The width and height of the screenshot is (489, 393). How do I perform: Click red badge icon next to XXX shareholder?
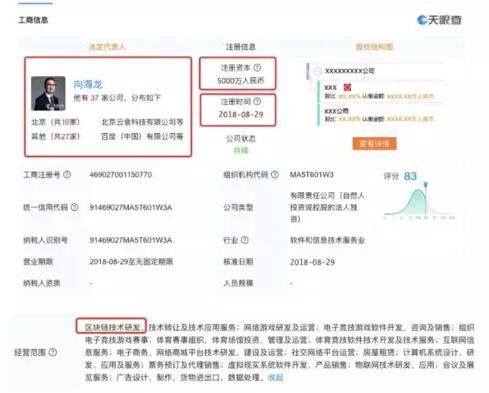click(x=347, y=87)
